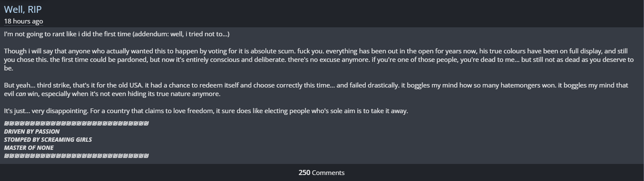This screenshot has width=644, height=181.
Task: Open the "Well, RIP" post title
Action: pos(23,9)
